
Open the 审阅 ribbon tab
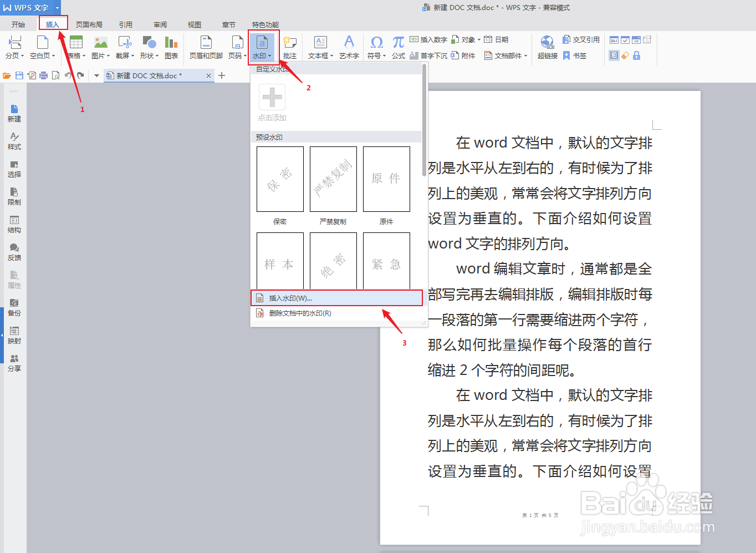tap(160, 24)
